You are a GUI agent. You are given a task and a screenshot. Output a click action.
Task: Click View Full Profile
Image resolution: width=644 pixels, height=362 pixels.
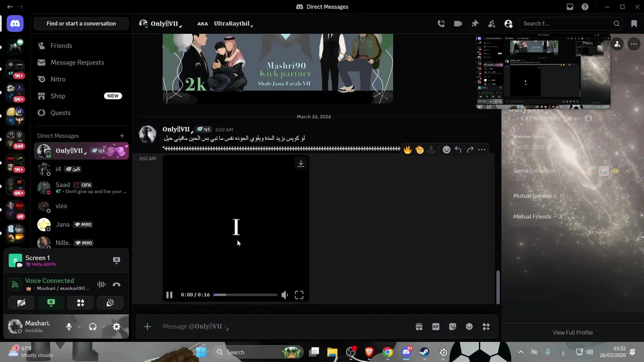[573, 333]
